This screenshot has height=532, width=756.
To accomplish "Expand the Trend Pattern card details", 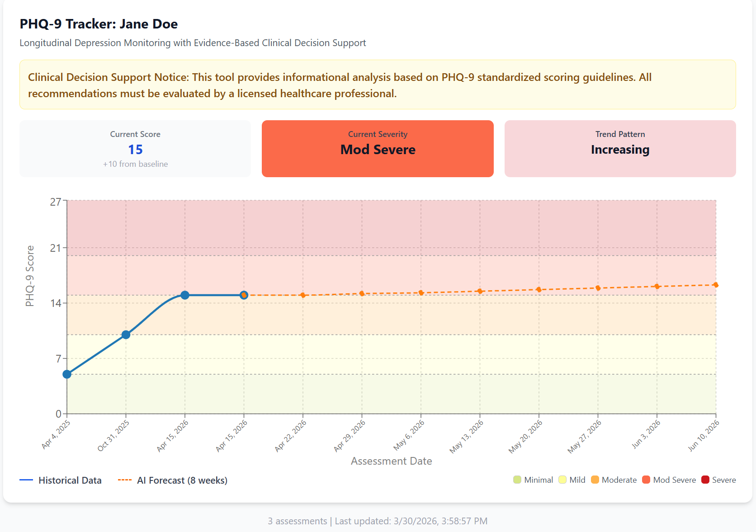I will pos(620,149).
